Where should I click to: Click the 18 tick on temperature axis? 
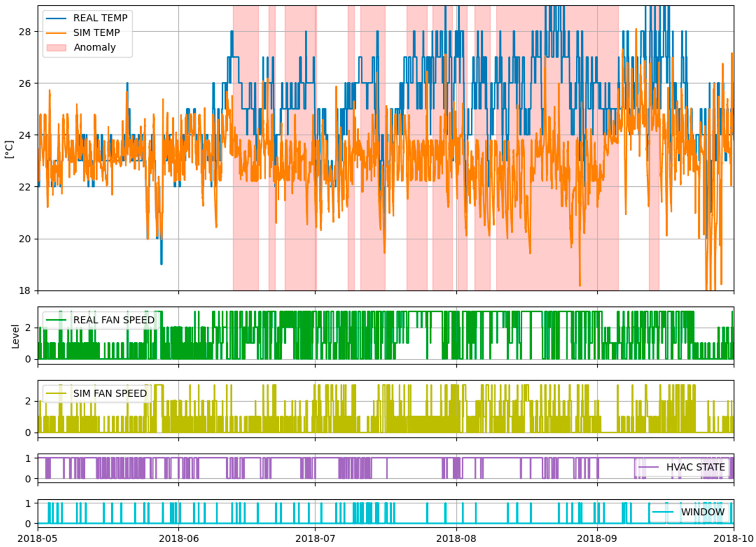click(x=24, y=291)
